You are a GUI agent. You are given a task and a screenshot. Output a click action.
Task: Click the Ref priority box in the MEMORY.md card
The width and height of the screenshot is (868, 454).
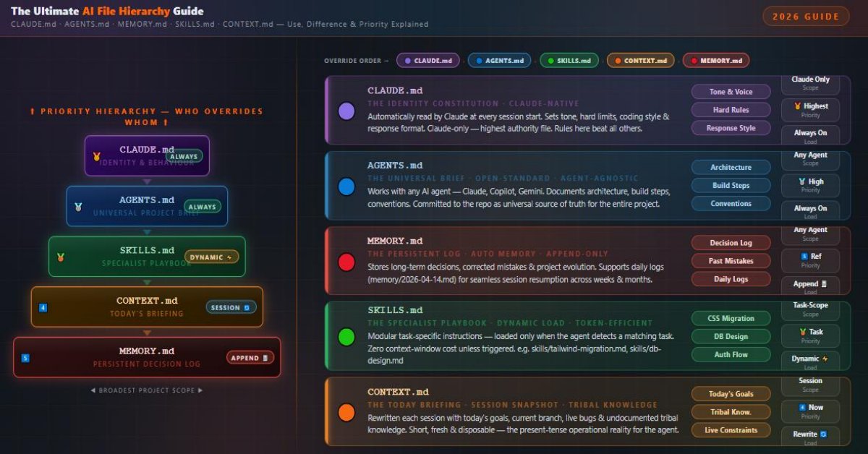pyautogui.click(x=810, y=260)
